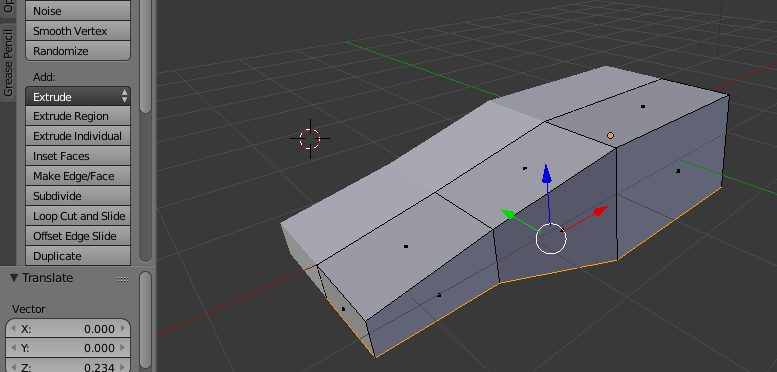This screenshot has width=777, height=372.
Task: Select the face dot on top-right face
Action: [x=643, y=106]
